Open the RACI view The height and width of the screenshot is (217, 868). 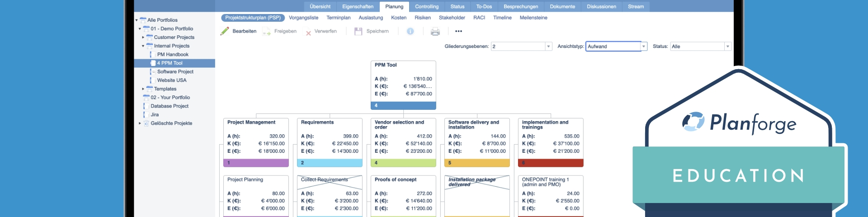479,18
